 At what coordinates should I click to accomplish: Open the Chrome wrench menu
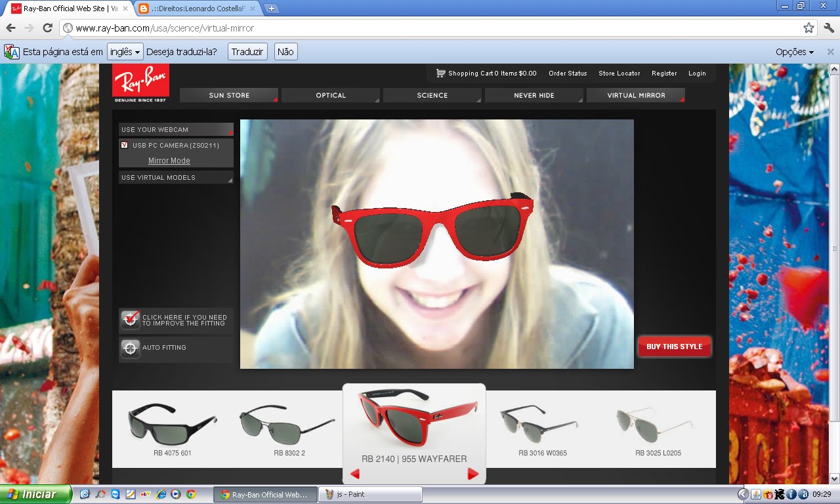pyautogui.click(x=829, y=28)
